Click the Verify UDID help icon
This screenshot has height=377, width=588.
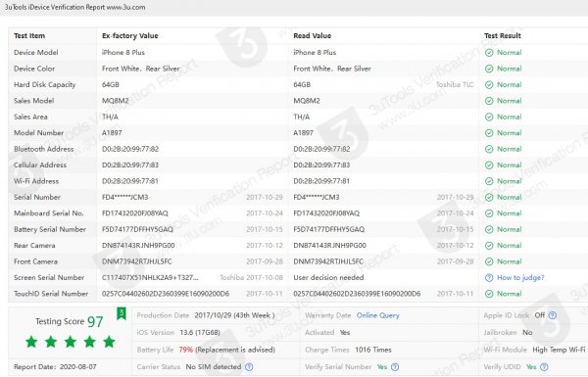pos(544,367)
